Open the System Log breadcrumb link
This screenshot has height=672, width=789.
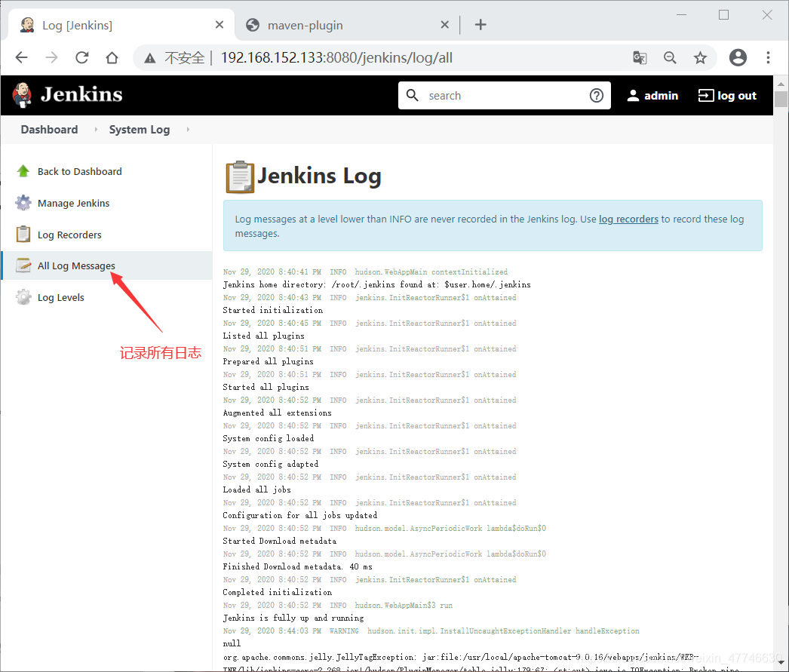pyautogui.click(x=140, y=129)
